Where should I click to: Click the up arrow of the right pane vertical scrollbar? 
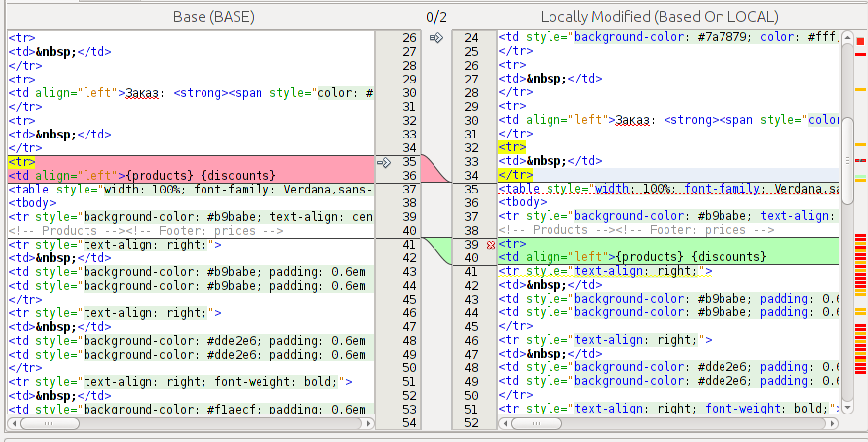click(847, 37)
